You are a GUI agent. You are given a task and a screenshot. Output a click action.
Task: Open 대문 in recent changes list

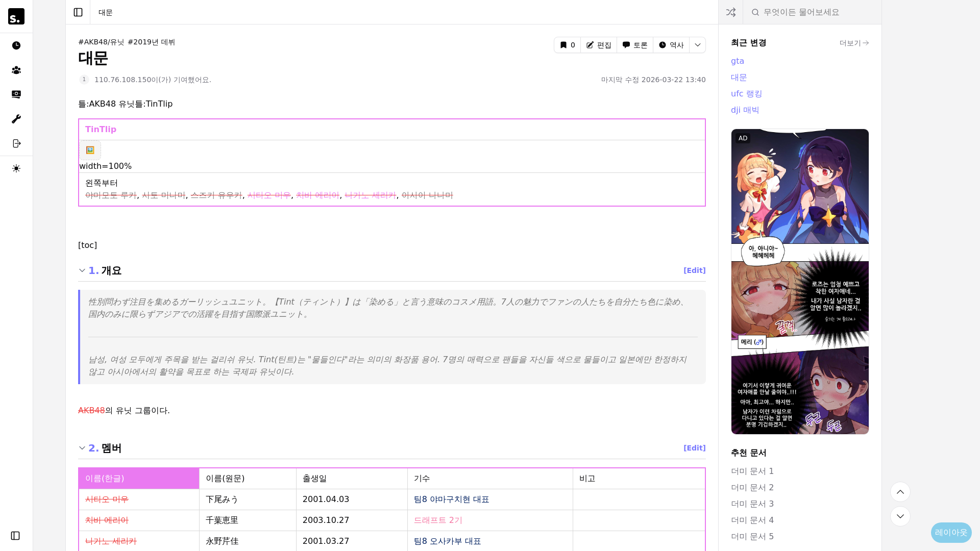(x=739, y=78)
